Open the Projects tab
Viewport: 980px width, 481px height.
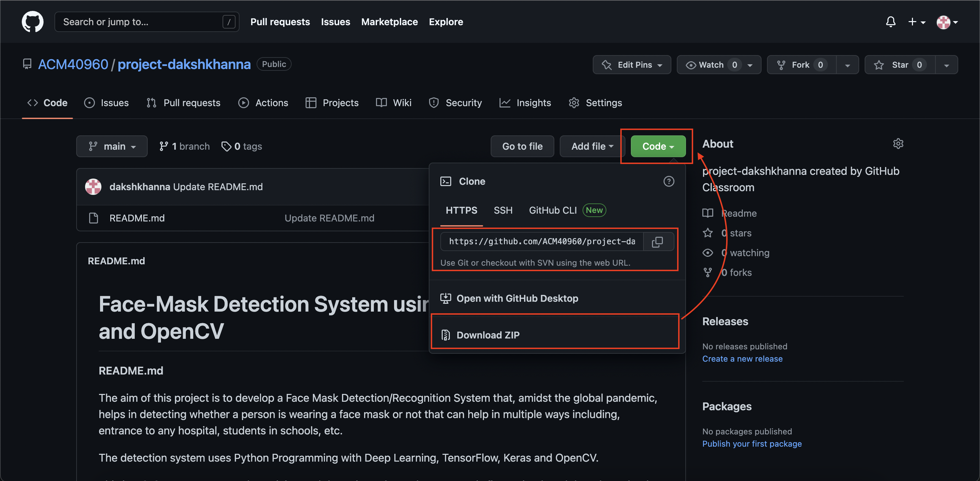click(x=332, y=103)
